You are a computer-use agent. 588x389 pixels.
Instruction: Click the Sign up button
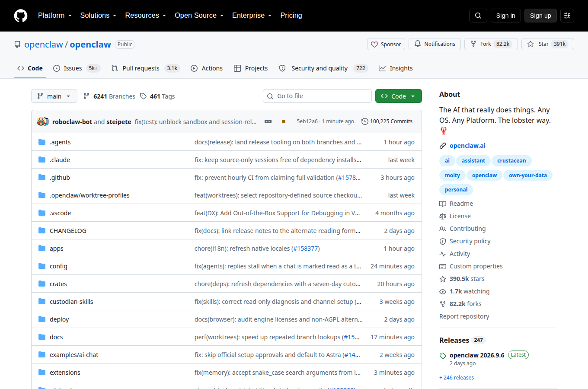click(540, 16)
